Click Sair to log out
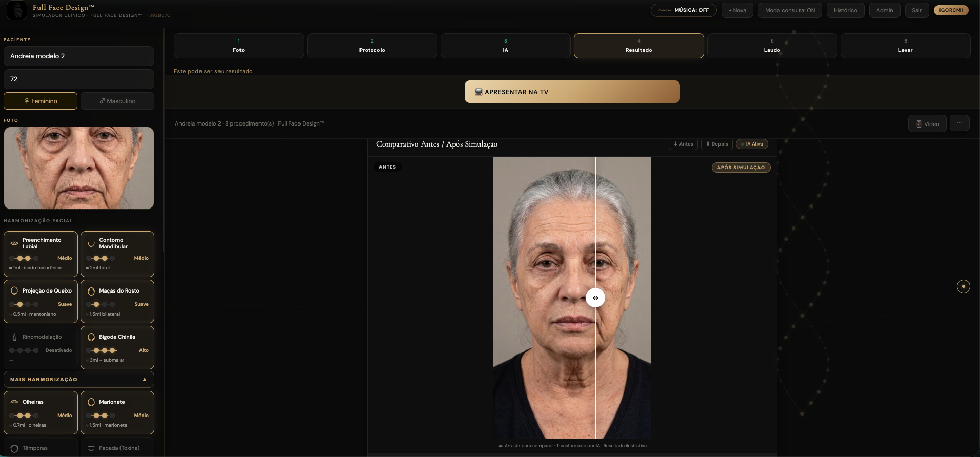This screenshot has height=457, width=980. tap(917, 10)
